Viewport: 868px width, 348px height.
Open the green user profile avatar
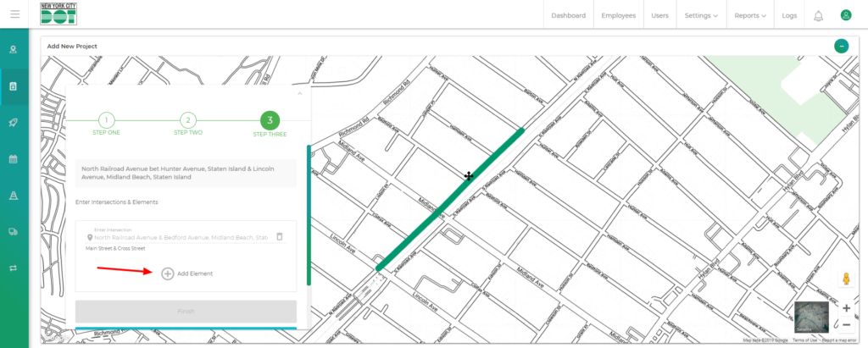845,15
